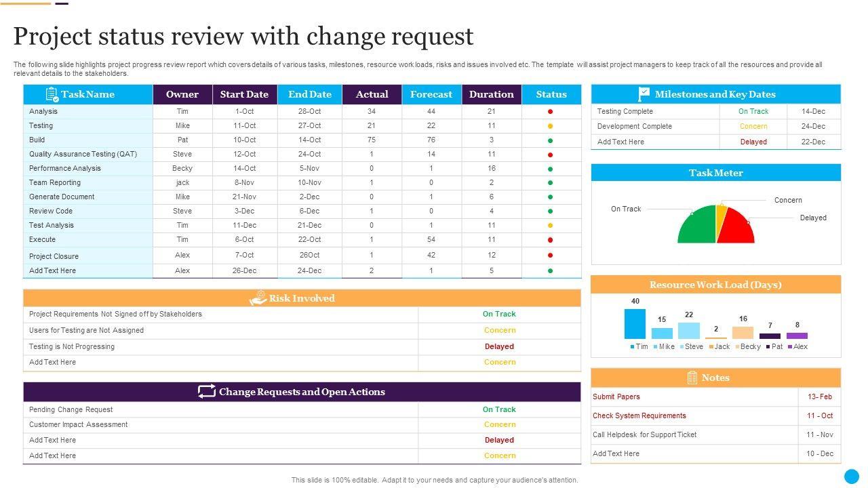Click the Pat legend entry
Viewport: 868px width, 488px height.
tap(774, 346)
